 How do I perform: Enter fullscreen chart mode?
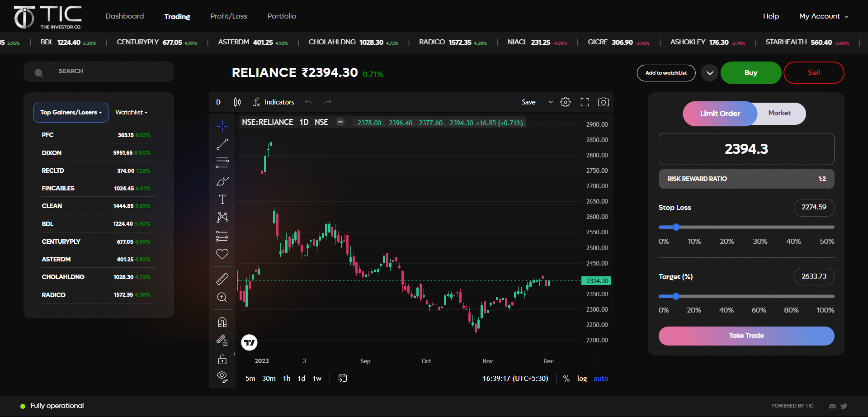click(x=585, y=102)
